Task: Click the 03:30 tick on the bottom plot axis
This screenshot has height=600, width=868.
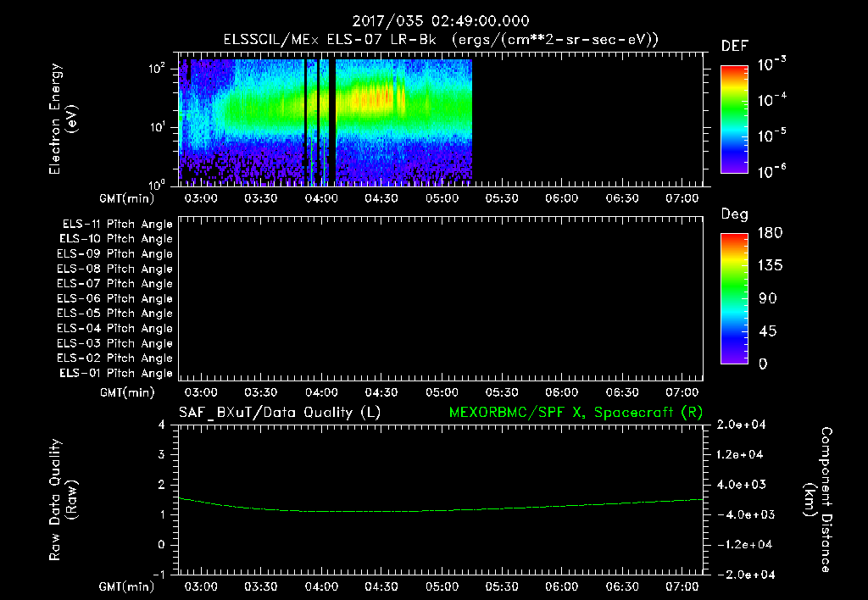Action: tap(261, 586)
